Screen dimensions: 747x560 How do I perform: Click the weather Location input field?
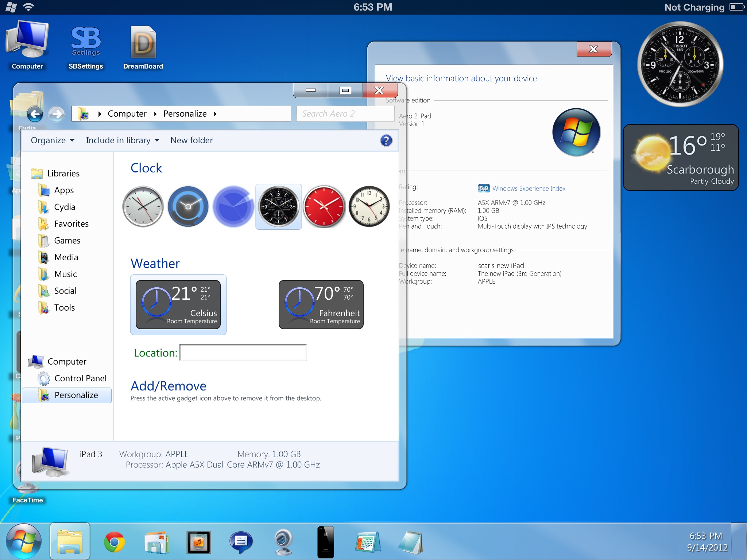243,353
